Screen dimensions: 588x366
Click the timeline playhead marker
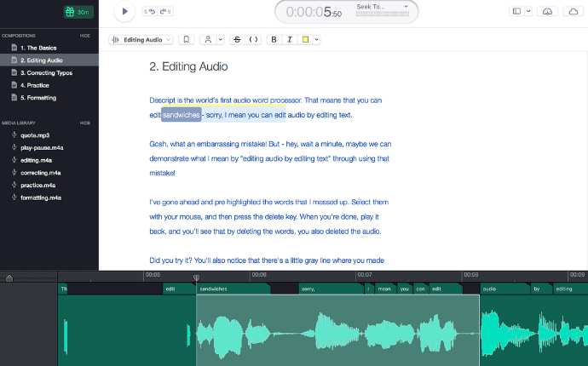click(x=197, y=277)
